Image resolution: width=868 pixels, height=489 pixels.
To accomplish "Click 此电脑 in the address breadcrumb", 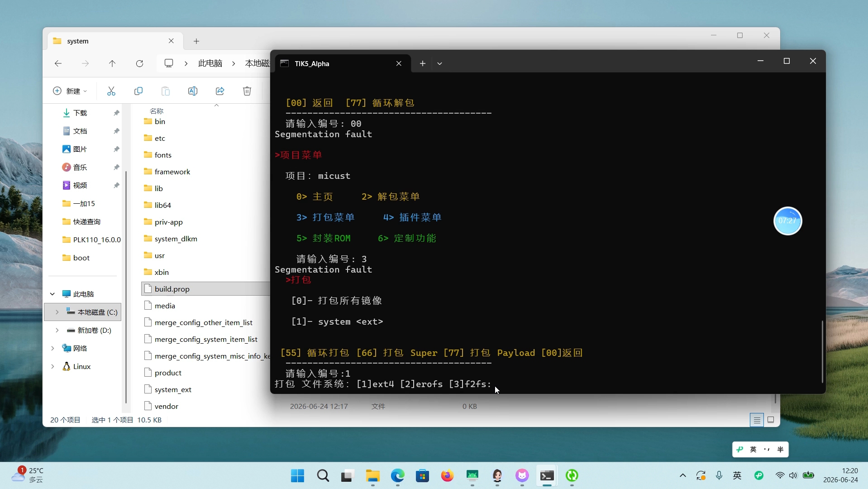I will (x=210, y=63).
